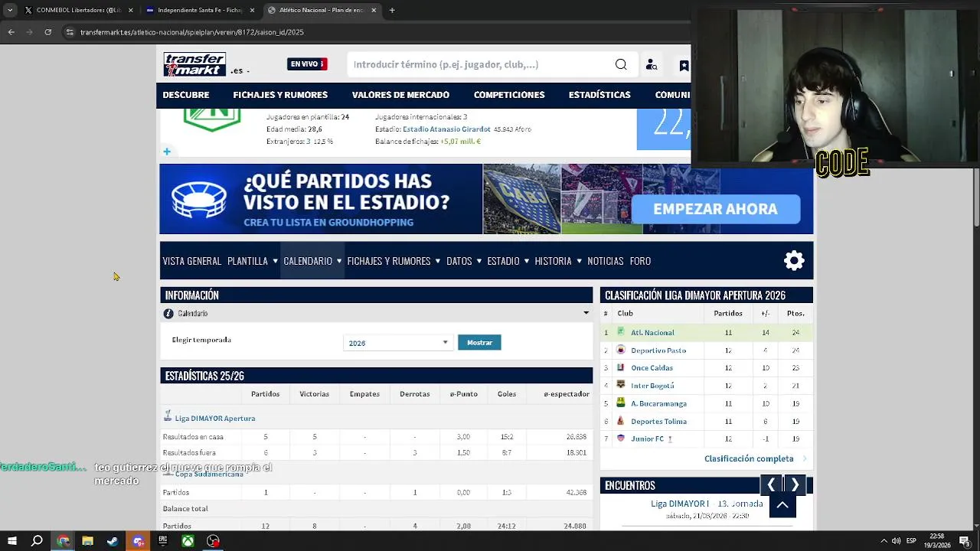This screenshot has width=980, height=551.
Task: Open the Deportes Tolima team link
Action: coord(658,421)
